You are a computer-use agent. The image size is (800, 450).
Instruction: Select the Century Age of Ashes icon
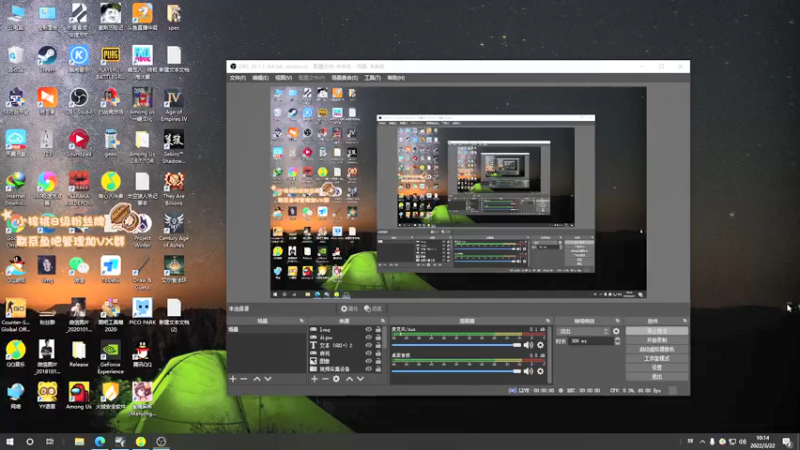click(173, 231)
